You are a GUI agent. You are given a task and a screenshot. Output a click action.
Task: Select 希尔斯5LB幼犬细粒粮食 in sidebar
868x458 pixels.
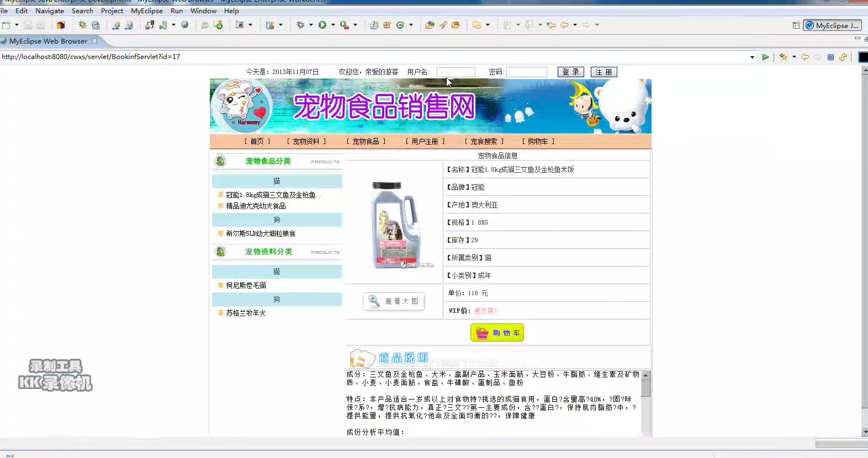click(261, 233)
